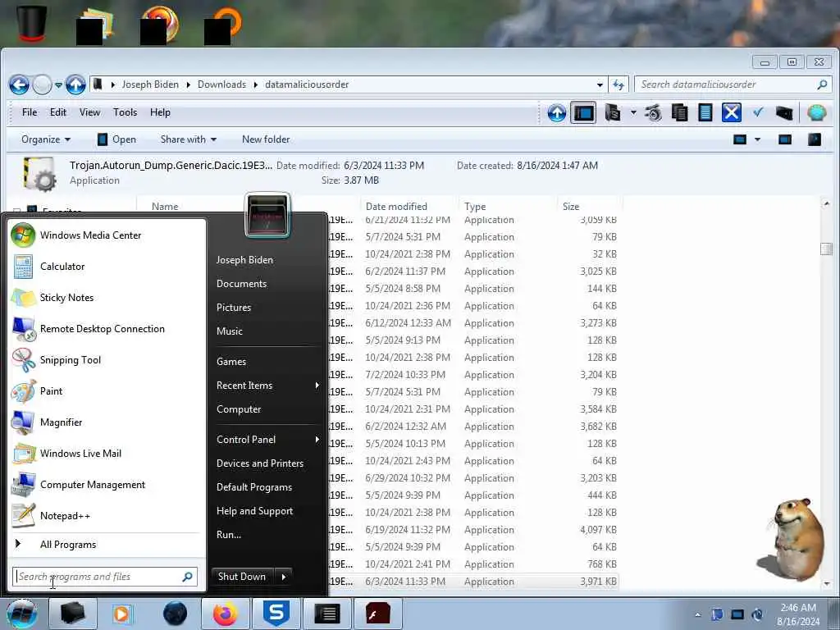Screen dimensions: 840x630
Task: Show the preview pane icon in command bar
Action: coord(785,139)
